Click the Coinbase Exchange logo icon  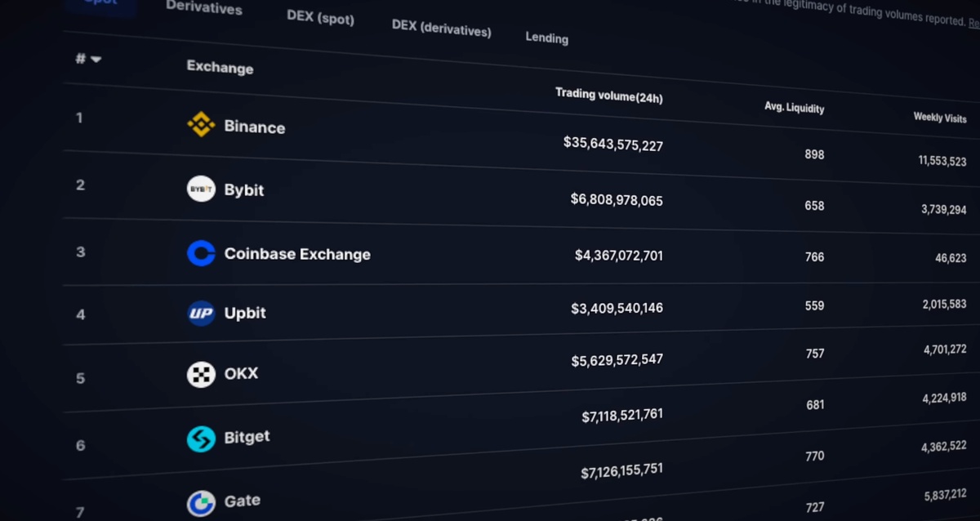pyautogui.click(x=201, y=253)
